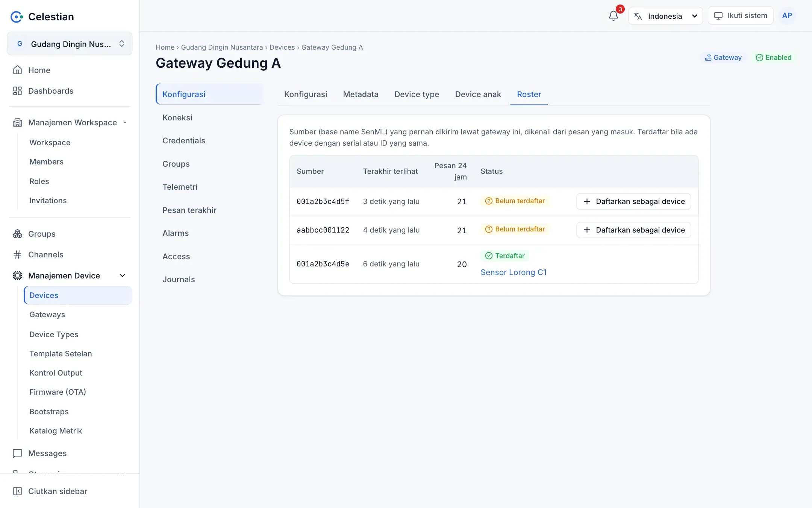The image size is (812, 508).
Task: Click the Messages chat bubble icon
Action: [x=17, y=453]
